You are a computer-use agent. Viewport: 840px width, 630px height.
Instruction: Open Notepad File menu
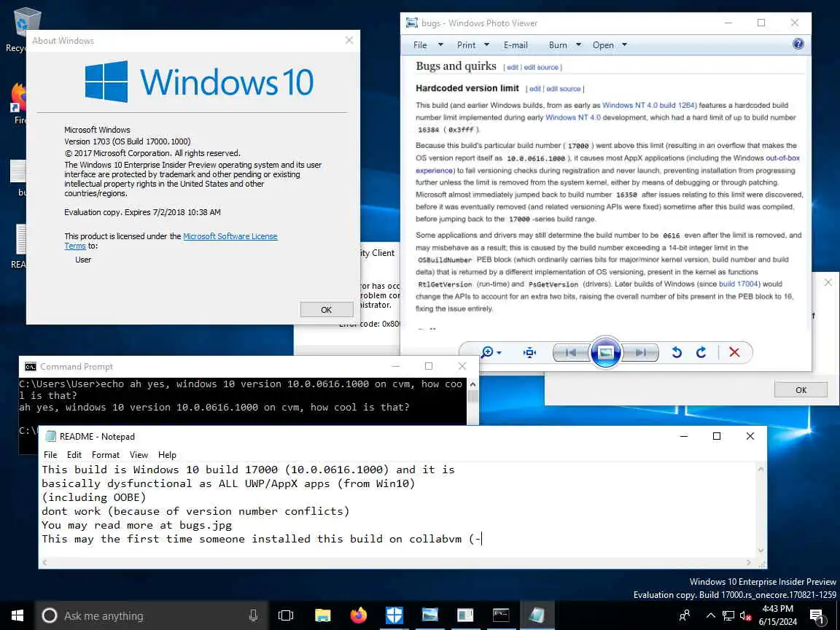50,455
